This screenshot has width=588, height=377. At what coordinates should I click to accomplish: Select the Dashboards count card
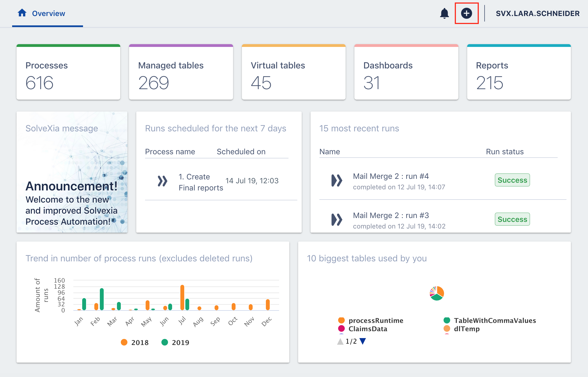click(x=406, y=72)
